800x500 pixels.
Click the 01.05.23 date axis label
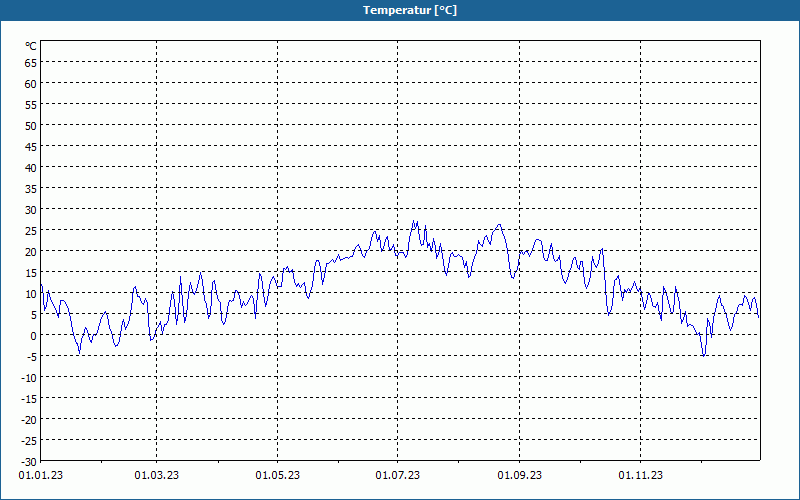point(278,476)
